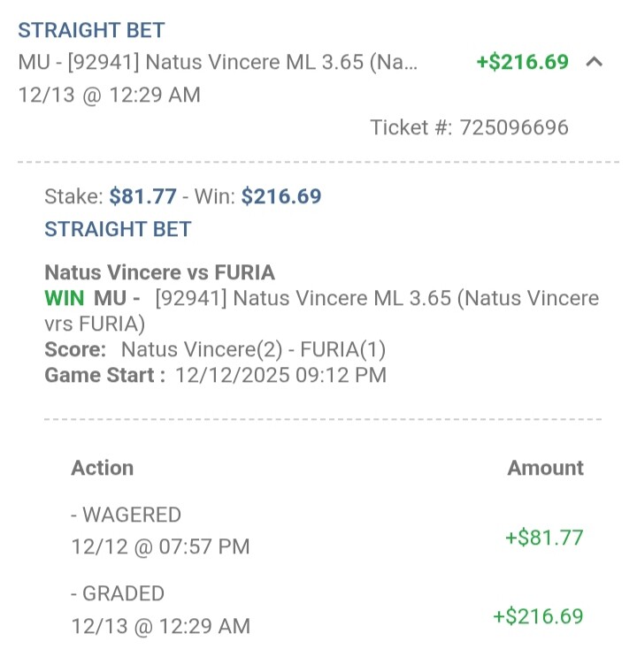
Task: Click the graded amount +$216.69 in table
Action: 538,616
